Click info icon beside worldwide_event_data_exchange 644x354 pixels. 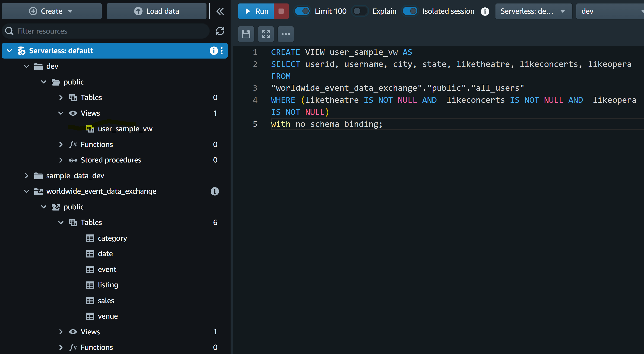tap(215, 191)
